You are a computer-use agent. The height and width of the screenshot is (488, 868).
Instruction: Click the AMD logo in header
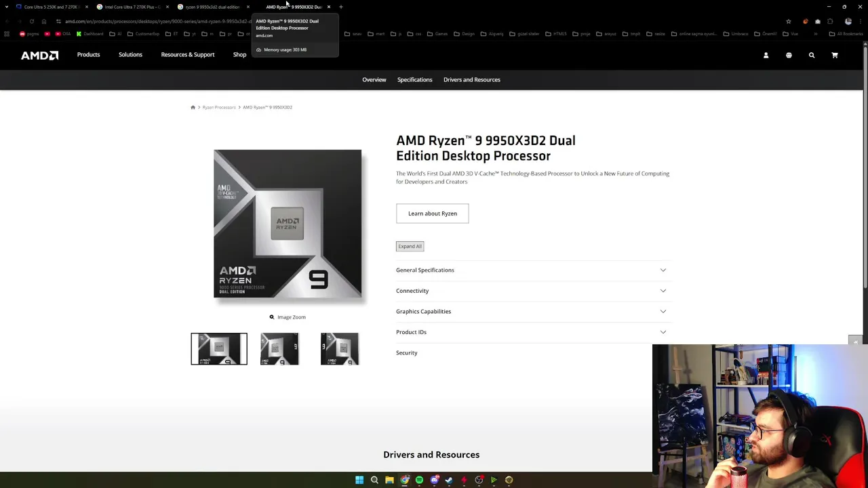coord(39,55)
